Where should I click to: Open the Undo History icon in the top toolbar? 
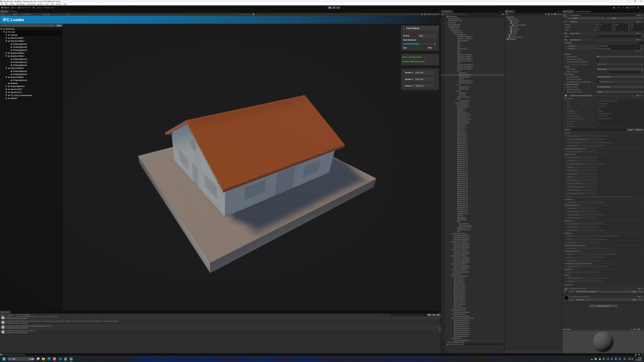click(619, 8)
